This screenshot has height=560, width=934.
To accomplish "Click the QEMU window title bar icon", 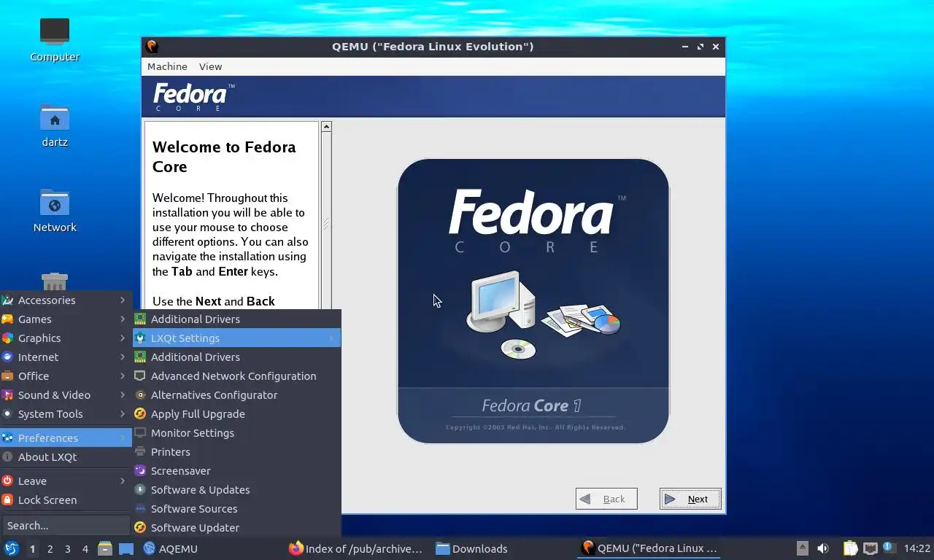I will pos(152,47).
